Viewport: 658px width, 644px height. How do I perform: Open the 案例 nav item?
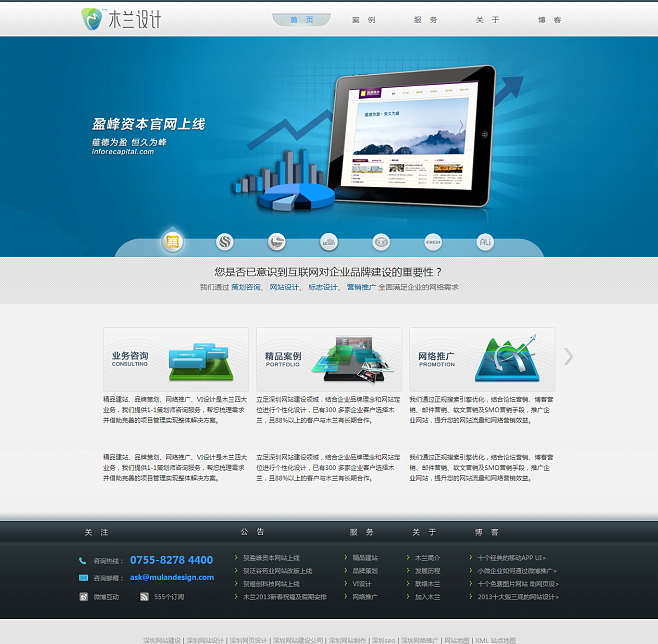363,20
